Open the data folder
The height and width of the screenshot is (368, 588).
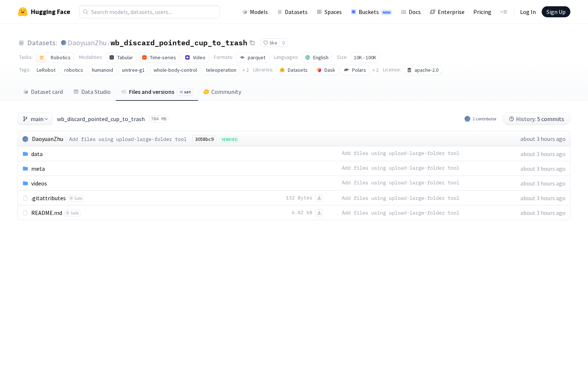pos(37,154)
